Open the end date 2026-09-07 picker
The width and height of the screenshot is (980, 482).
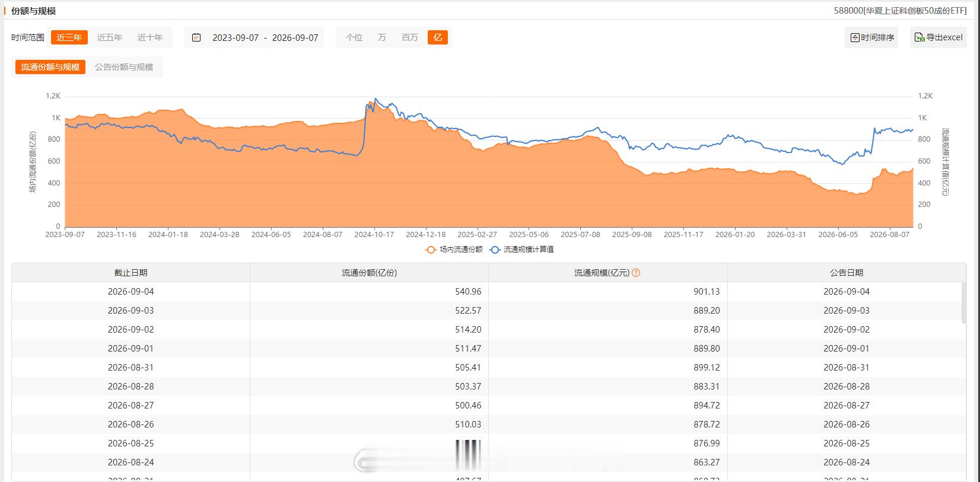pyautogui.click(x=295, y=37)
